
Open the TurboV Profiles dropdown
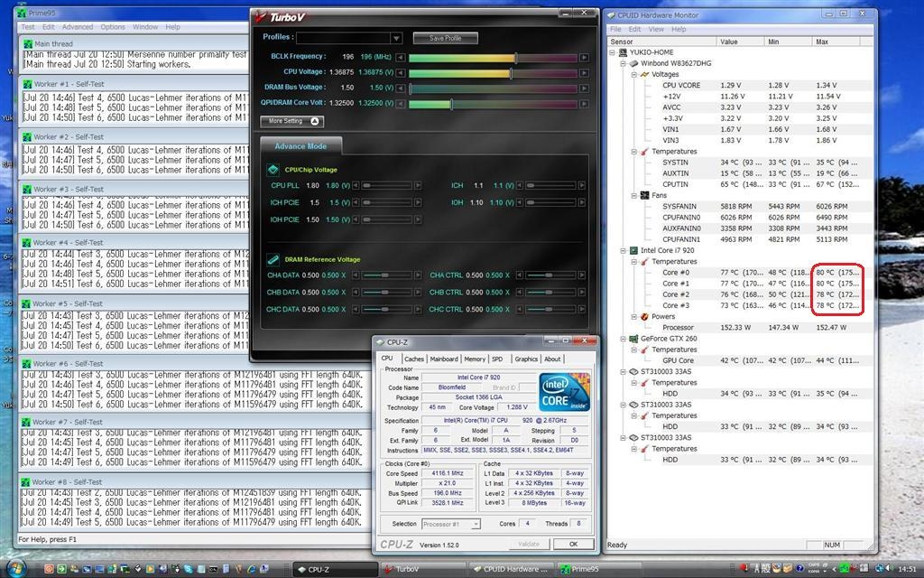pyautogui.click(x=396, y=38)
